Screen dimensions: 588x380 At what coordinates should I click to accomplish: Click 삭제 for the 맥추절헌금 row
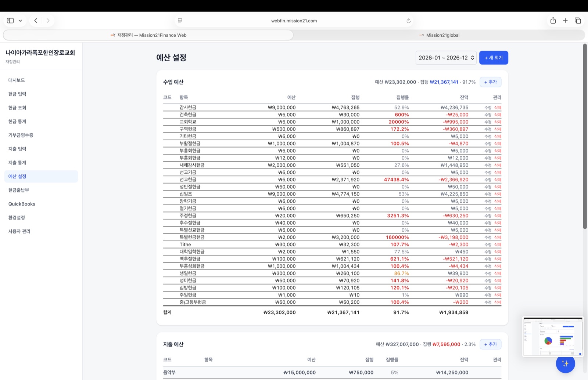498,259
